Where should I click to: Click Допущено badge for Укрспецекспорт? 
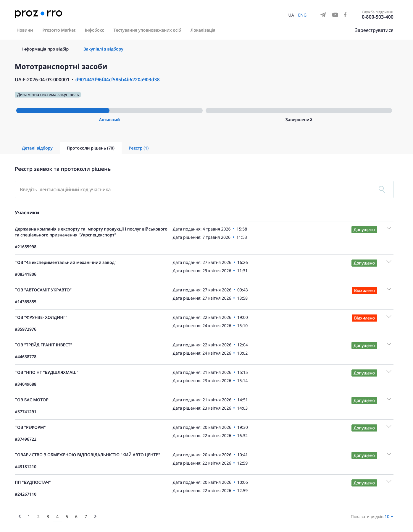[x=364, y=230]
